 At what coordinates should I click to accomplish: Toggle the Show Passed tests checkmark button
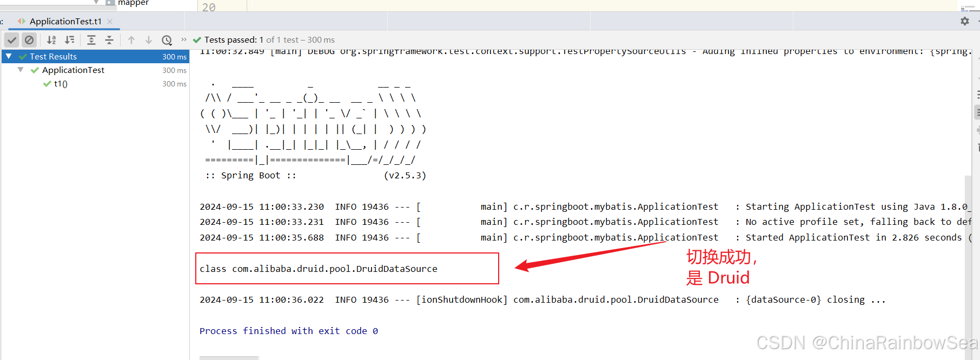pos(12,40)
